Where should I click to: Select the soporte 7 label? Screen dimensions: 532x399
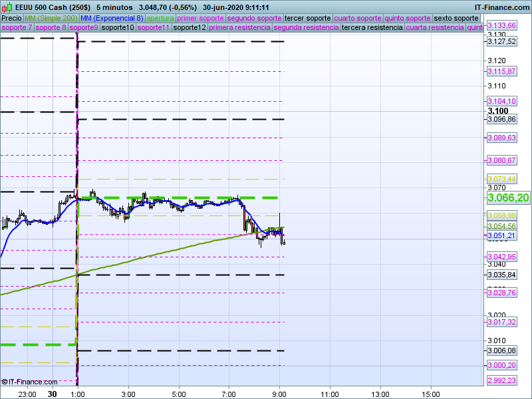17,27
